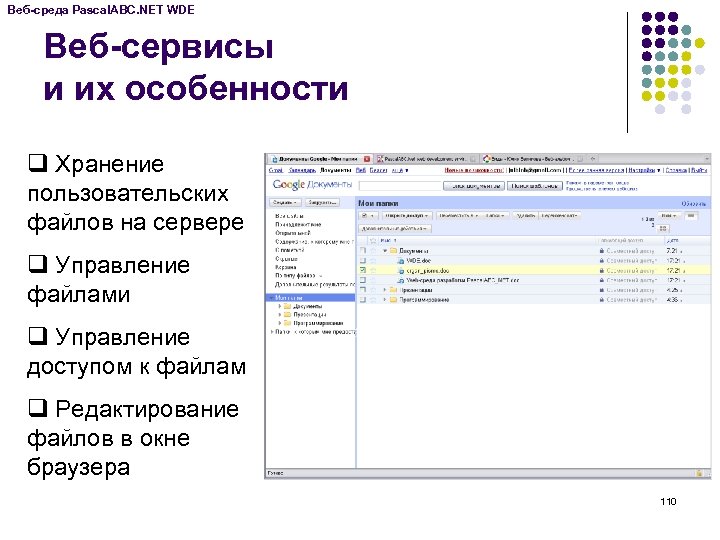Expand the 'ещё' more services dropdown
The height and width of the screenshot is (540, 720).
pos(399,170)
